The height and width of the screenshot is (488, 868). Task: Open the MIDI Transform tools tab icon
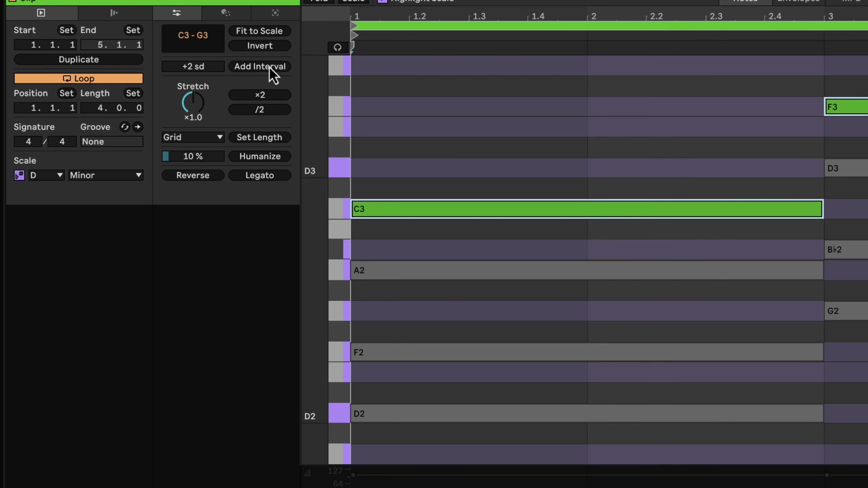click(225, 13)
